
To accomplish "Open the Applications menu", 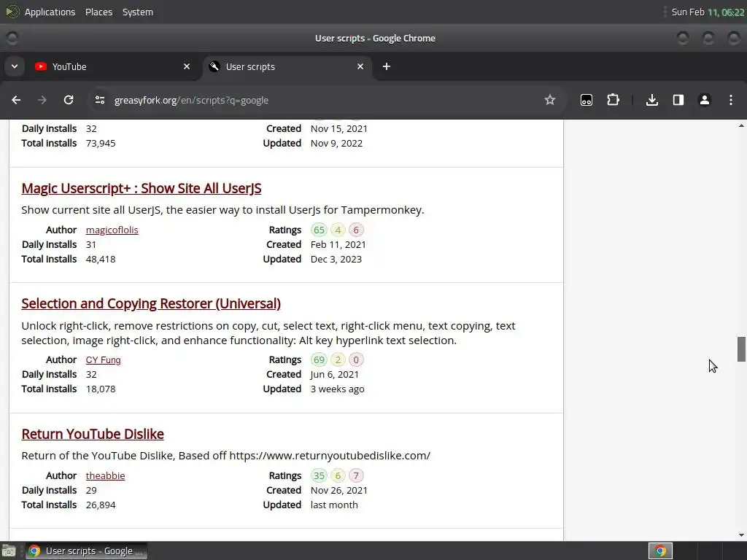I will (50, 12).
